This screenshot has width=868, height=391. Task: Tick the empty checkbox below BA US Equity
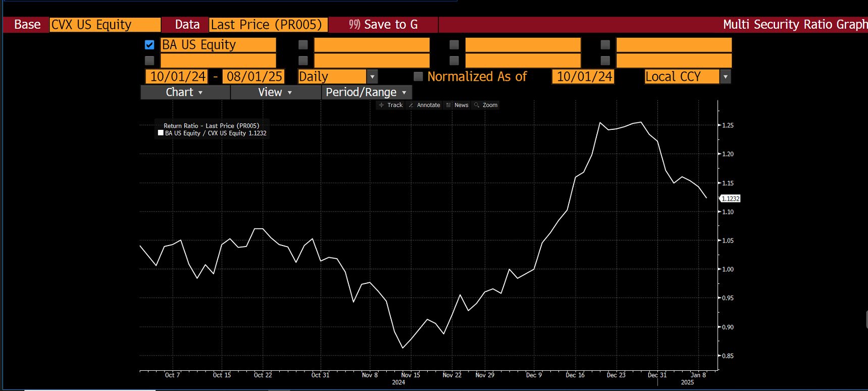coord(149,61)
